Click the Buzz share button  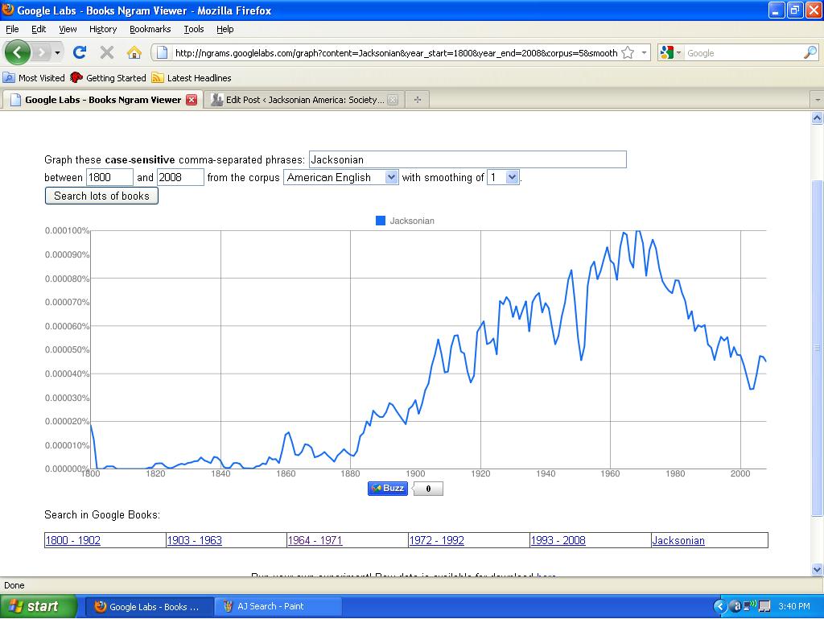pyautogui.click(x=387, y=488)
